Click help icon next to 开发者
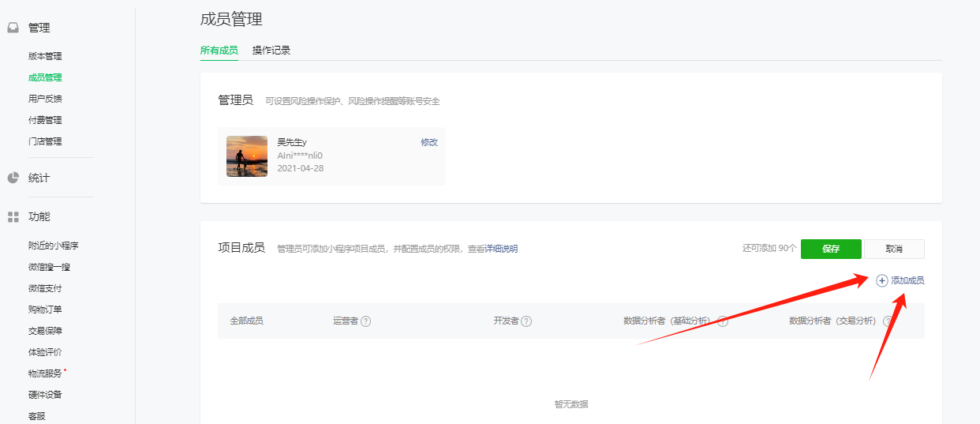The image size is (980, 424). tap(526, 321)
